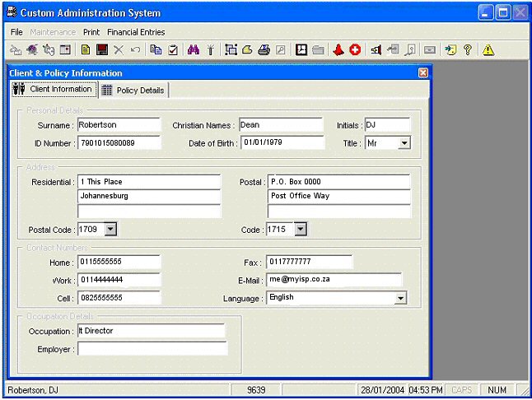Click the printer icon in toolbar
The height and width of the screenshot is (400, 532).
[264, 50]
